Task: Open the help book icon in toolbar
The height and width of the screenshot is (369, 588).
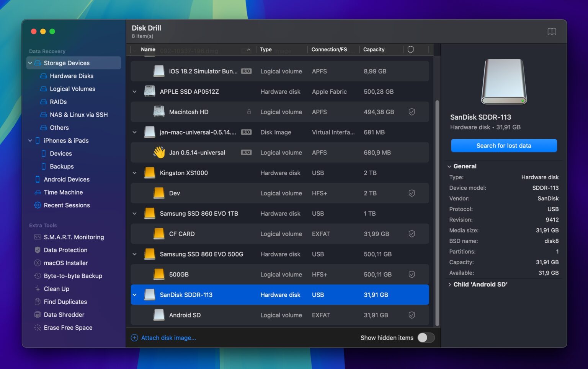Action: (x=552, y=31)
